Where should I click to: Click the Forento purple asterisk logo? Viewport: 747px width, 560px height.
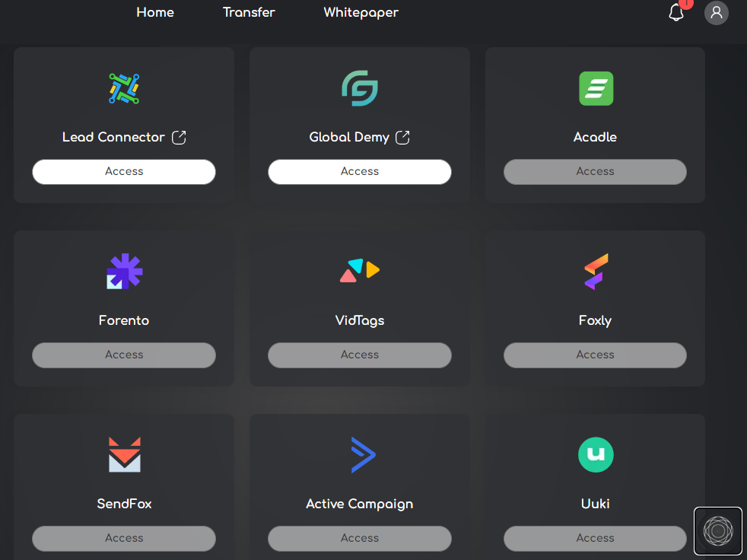click(x=124, y=272)
